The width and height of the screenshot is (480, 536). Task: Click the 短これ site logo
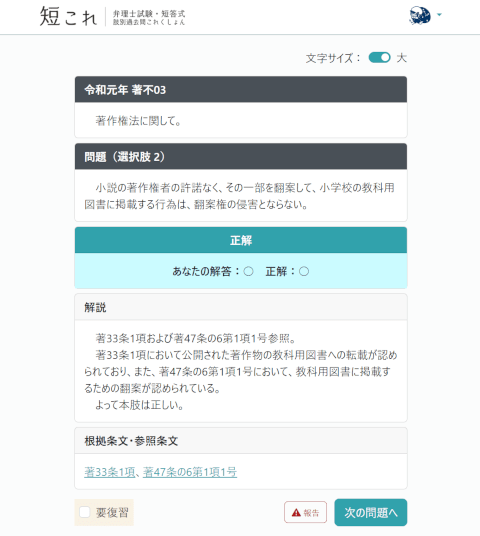tap(68, 16)
